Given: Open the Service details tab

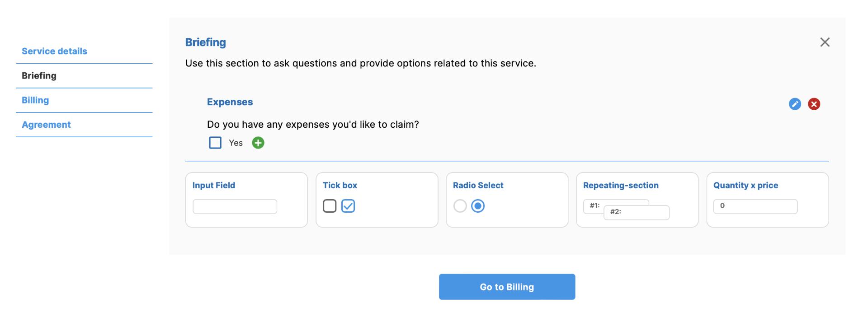Looking at the screenshot, I should 54,51.
